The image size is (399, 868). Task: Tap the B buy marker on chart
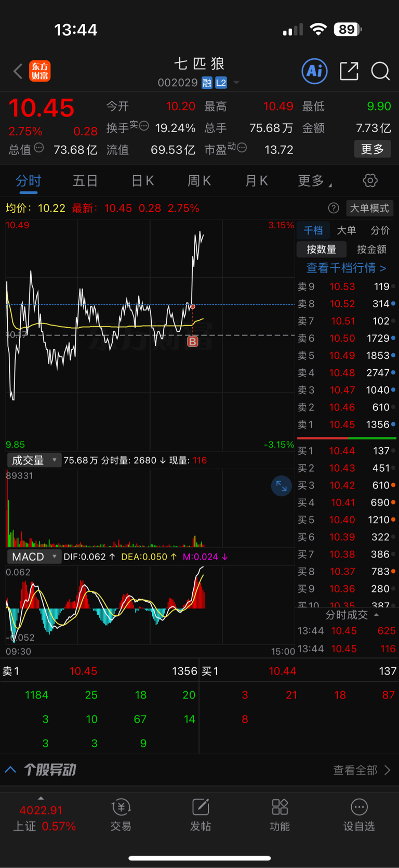(x=193, y=341)
